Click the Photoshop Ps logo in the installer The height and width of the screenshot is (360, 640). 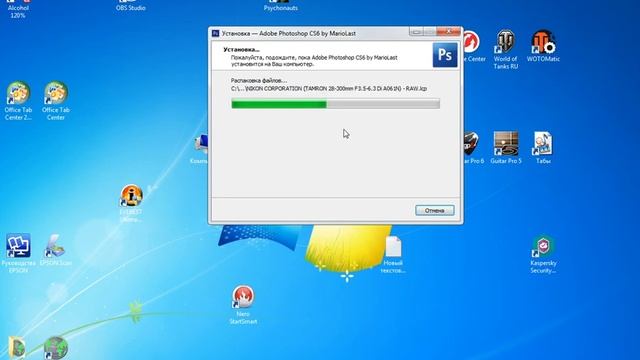tap(445, 55)
